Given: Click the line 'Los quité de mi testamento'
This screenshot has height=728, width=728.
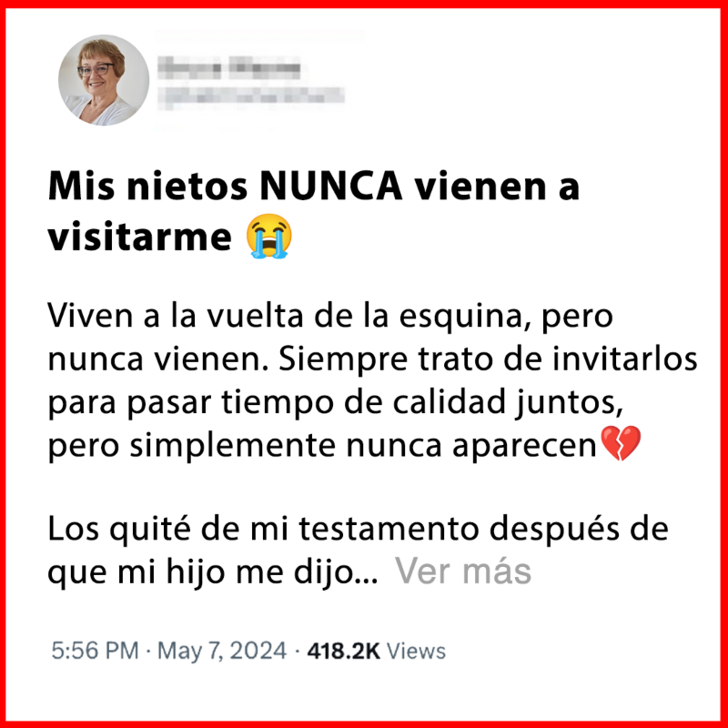Looking at the screenshot, I should [263, 529].
